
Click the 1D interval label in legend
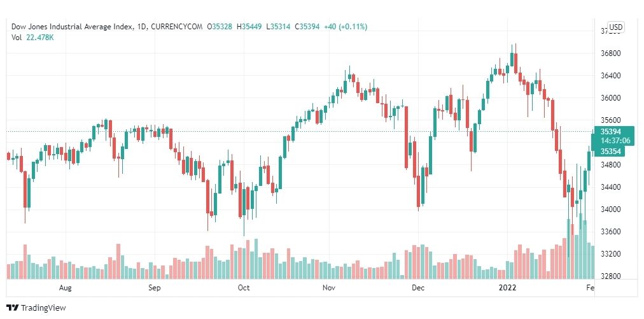[x=141, y=27]
